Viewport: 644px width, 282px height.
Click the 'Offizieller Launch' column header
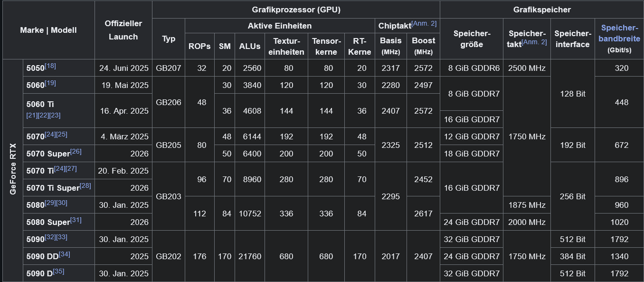123,30
